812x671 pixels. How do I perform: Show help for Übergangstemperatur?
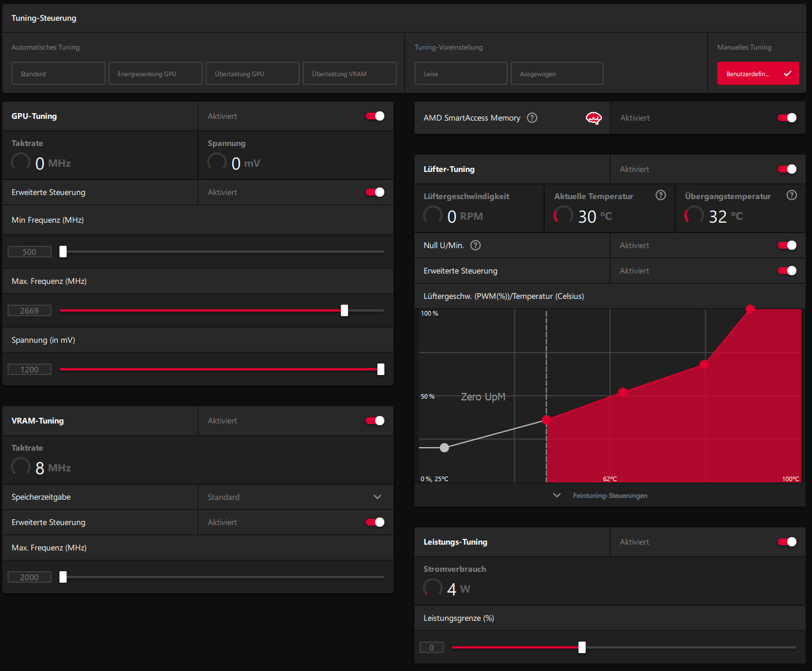coord(792,195)
